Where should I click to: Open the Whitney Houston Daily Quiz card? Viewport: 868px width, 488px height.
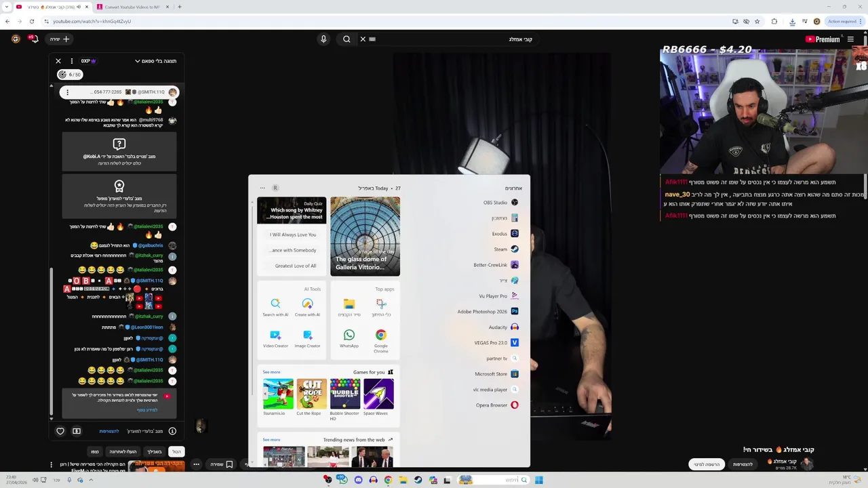point(292,210)
